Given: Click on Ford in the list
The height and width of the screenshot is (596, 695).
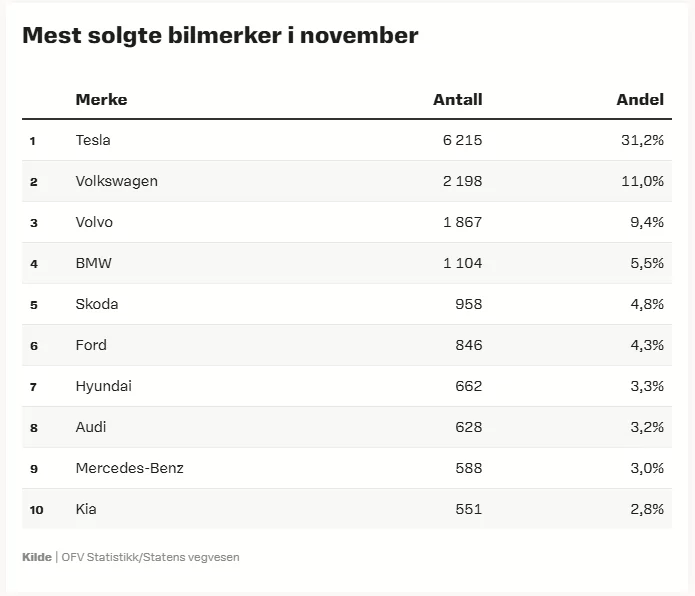Looking at the screenshot, I should (91, 345).
